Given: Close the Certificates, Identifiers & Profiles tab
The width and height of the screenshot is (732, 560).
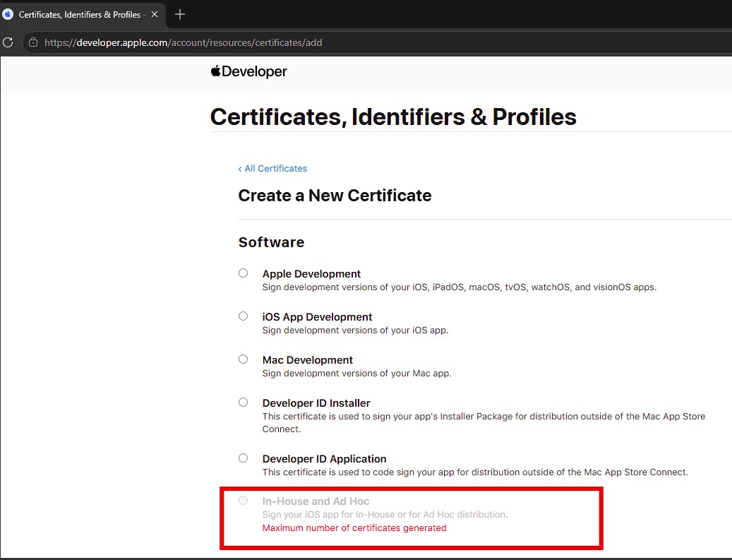Looking at the screenshot, I should coord(155,15).
